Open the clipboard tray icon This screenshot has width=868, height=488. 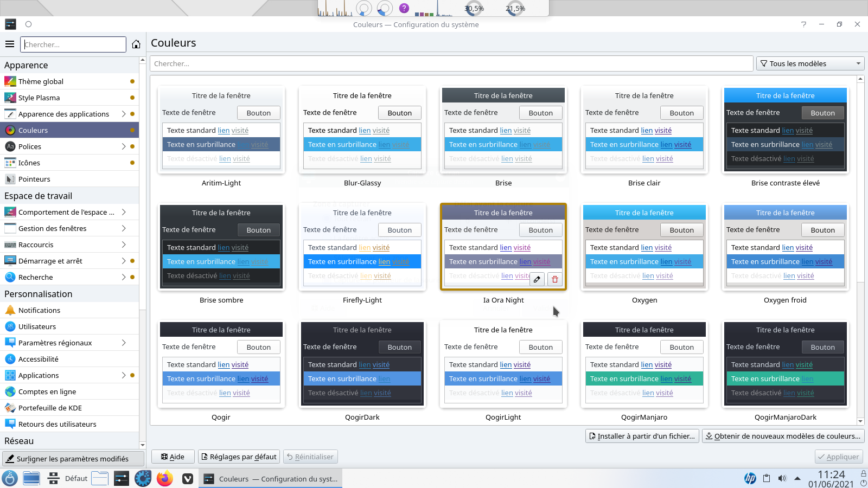click(767, 478)
